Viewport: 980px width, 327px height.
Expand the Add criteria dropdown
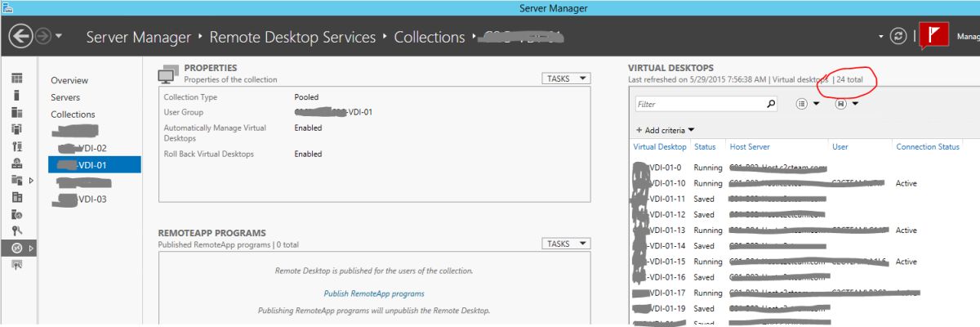(665, 130)
